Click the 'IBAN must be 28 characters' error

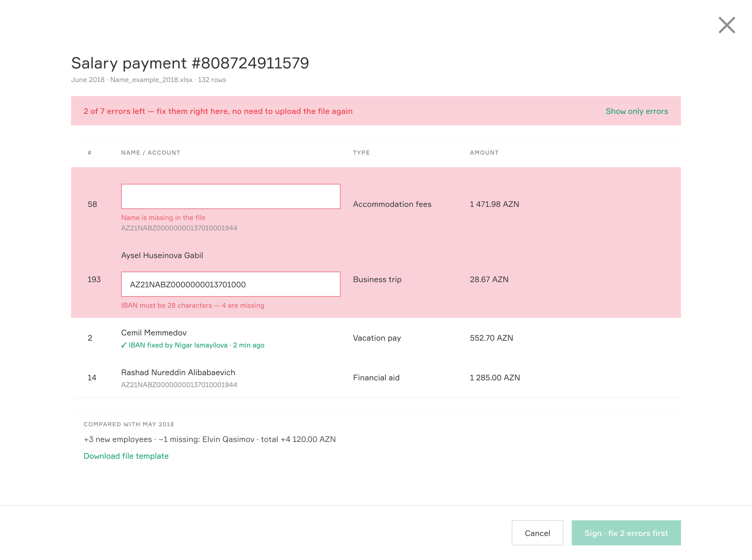pos(192,305)
